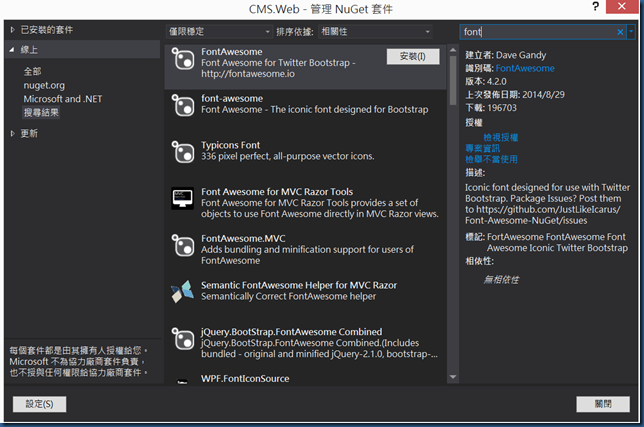Viewport: 644px width, 427px height.
Task: Click the FontAwesome.MVC package icon
Action: point(182,246)
